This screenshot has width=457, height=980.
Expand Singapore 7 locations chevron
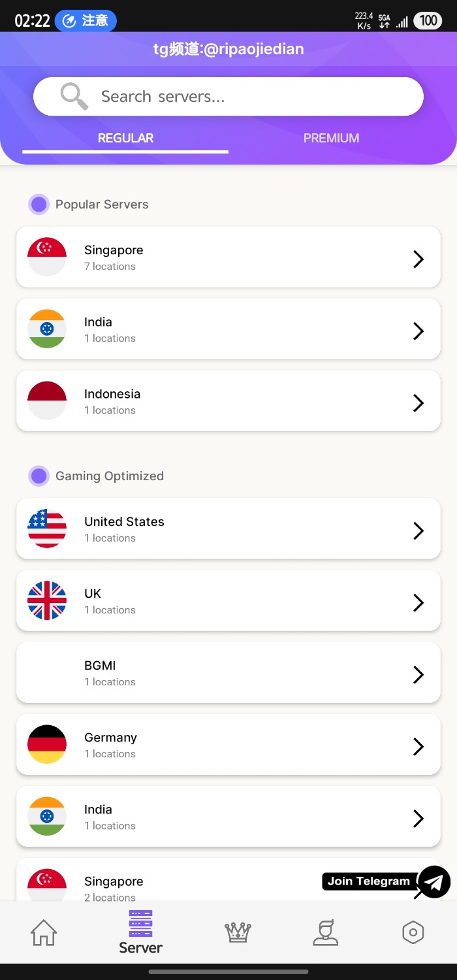point(418,259)
